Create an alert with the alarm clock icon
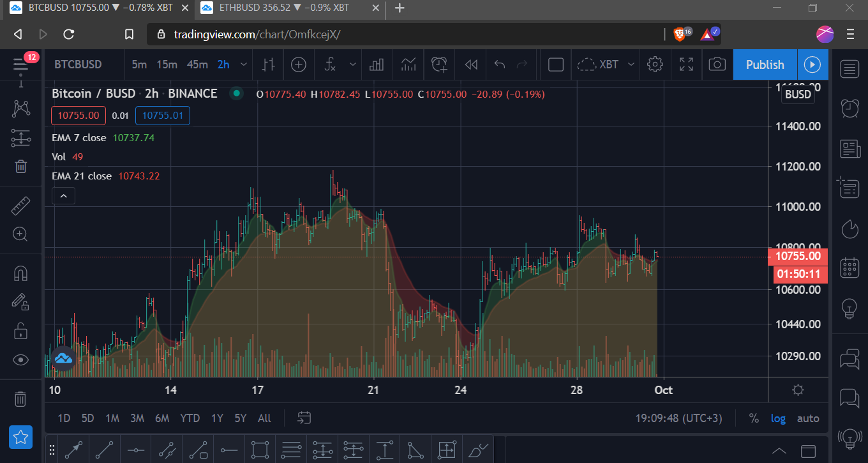 point(439,65)
